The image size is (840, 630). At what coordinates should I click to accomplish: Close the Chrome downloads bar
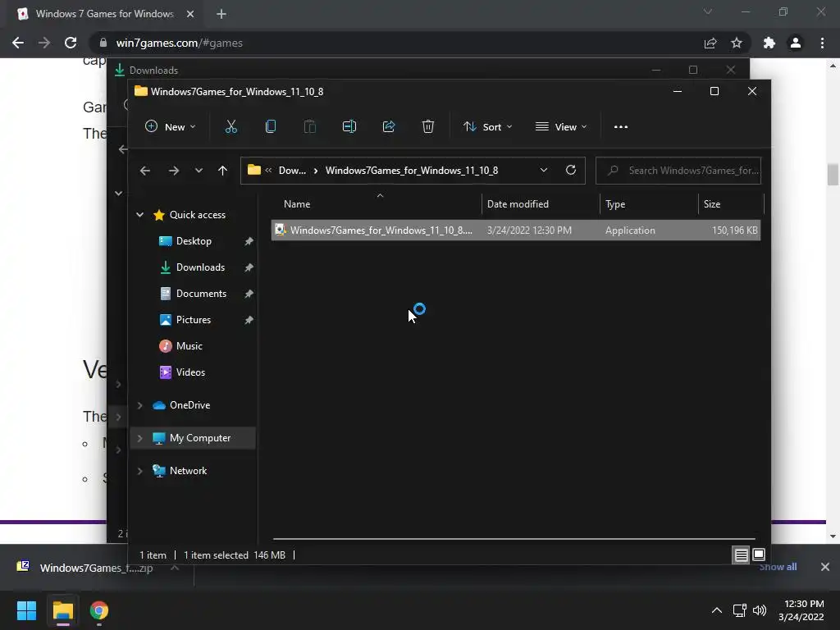tap(825, 567)
